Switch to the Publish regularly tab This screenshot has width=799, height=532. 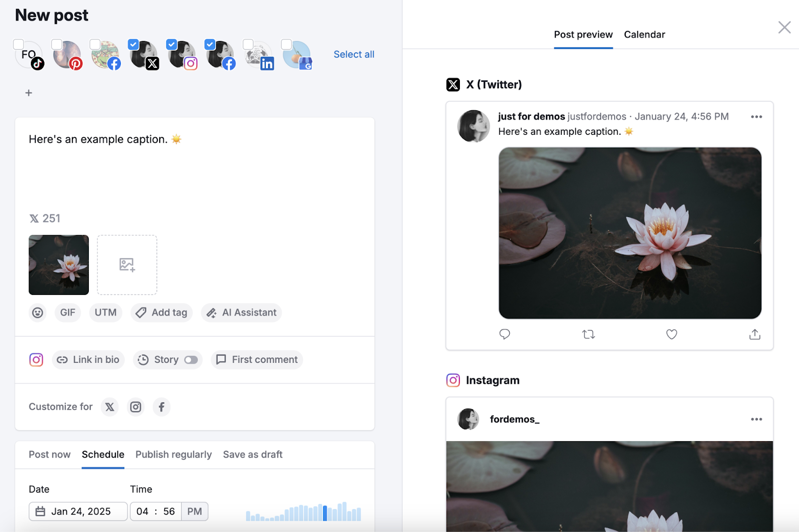click(x=173, y=454)
